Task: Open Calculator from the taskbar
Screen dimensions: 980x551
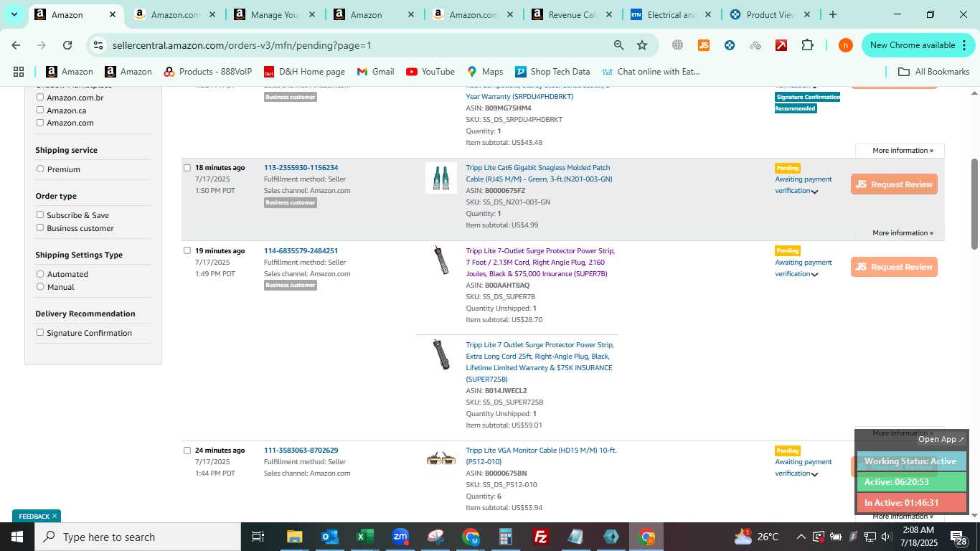Action: click(506, 537)
